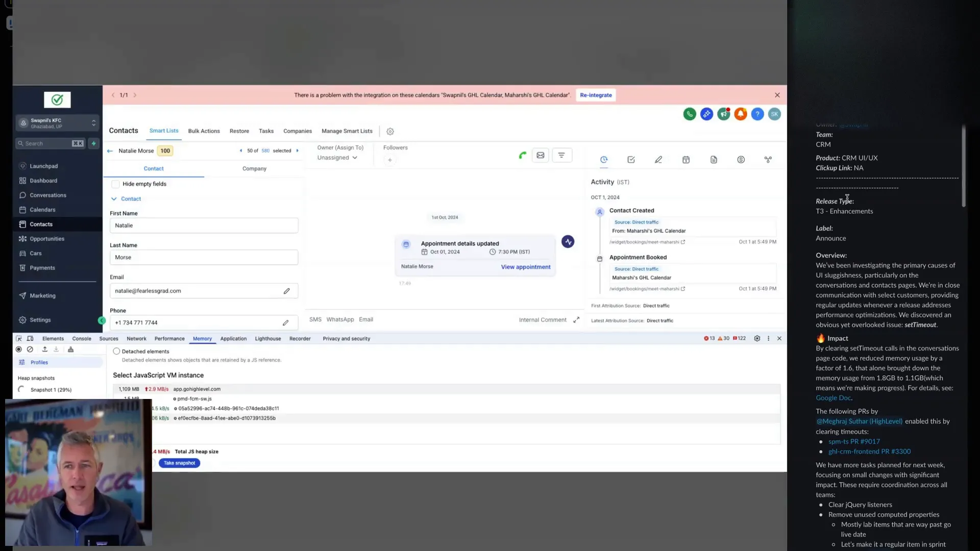Click the green call contact icon
The image size is (980, 551).
(x=523, y=156)
